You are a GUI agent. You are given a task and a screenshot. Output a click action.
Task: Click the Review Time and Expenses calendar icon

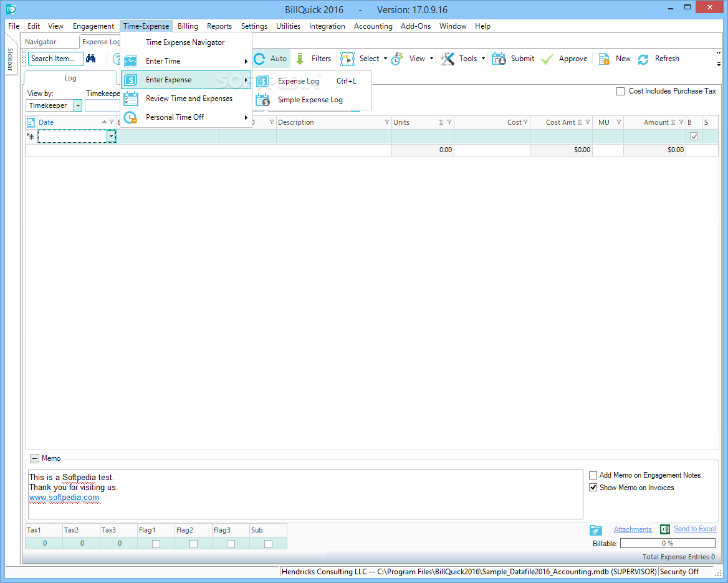tap(131, 99)
